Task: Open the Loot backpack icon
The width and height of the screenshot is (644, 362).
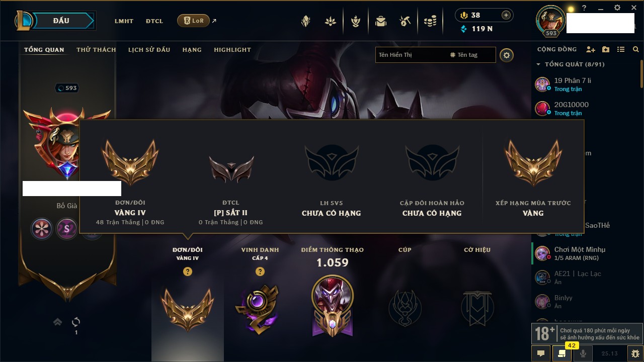Action: (381, 21)
